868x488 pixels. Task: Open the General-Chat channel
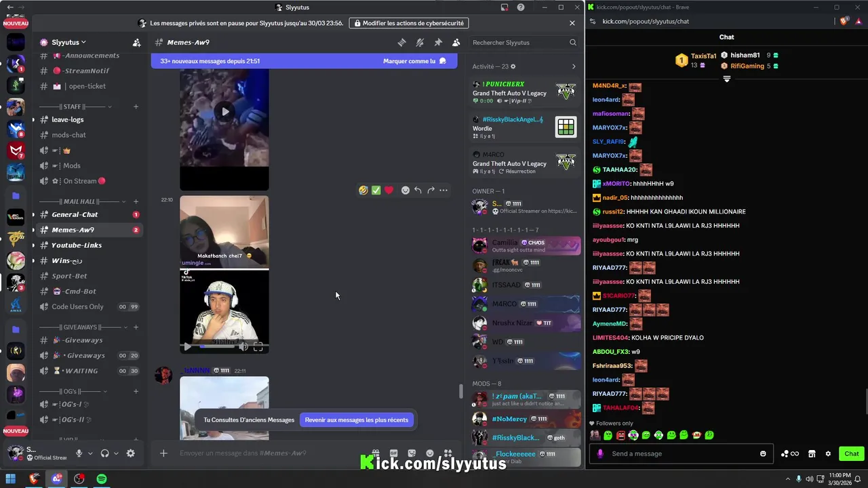coord(90,214)
